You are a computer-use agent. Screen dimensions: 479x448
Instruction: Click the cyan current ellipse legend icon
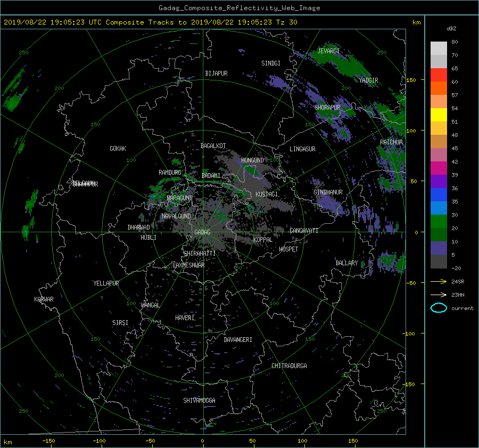click(x=439, y=308)
